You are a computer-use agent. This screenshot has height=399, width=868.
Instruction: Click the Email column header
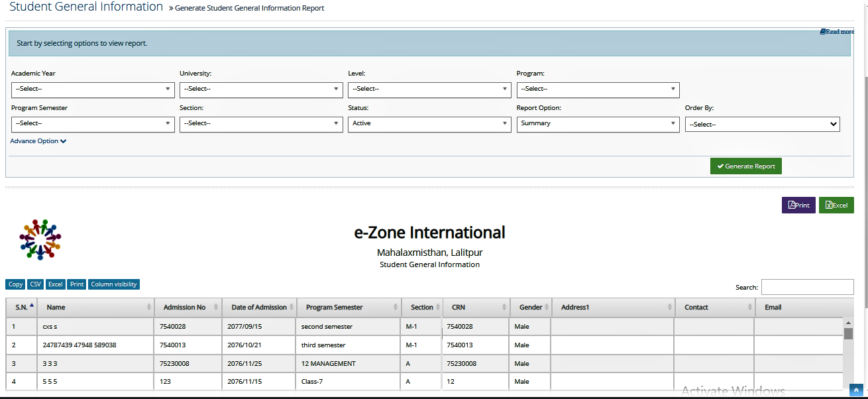click(804, 308)
